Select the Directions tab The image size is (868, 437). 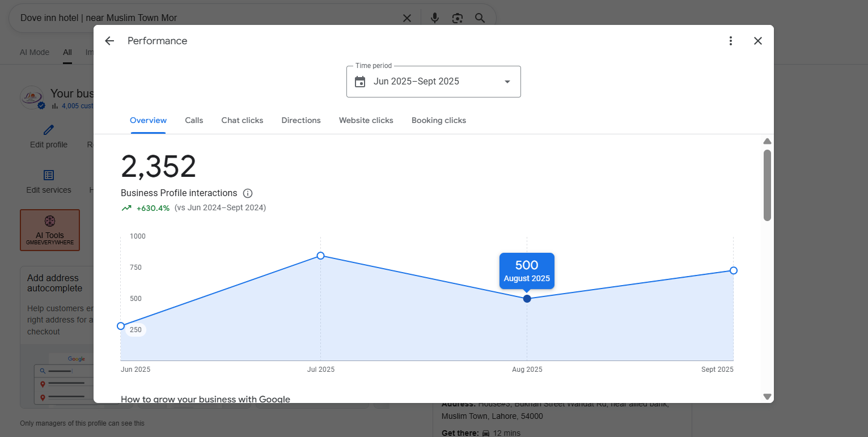click(x=301, y=120)
